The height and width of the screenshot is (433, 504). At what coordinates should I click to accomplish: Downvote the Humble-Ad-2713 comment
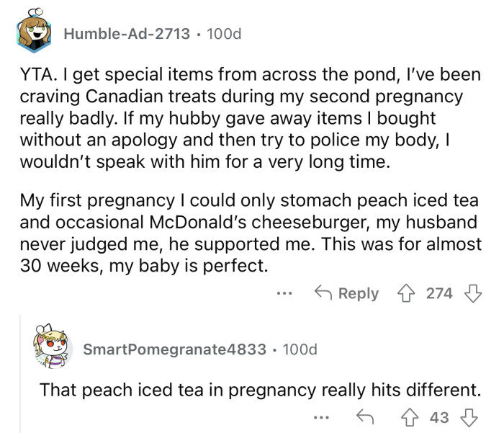click(x=472, y=293)
